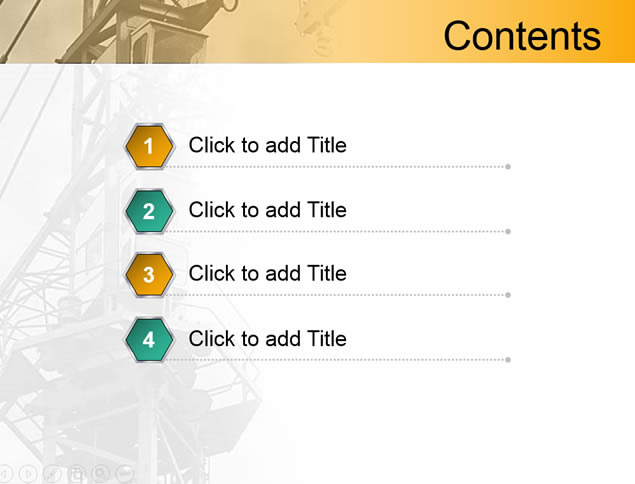The image size is (635, 484).
Task: Select the green hexagon numbered 4
Action: 149,339
